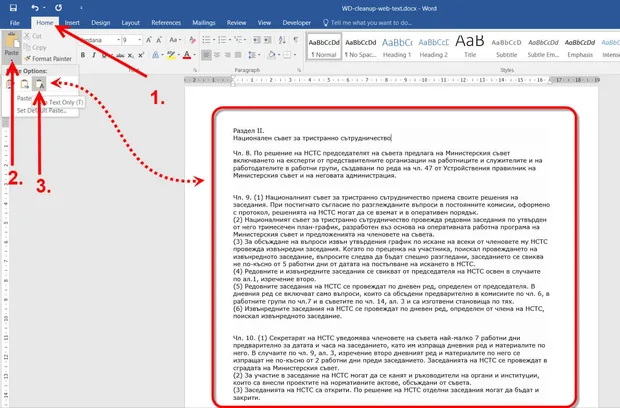620x408 pixels.
Task: Switch to the Design tab
Action: 101,23
